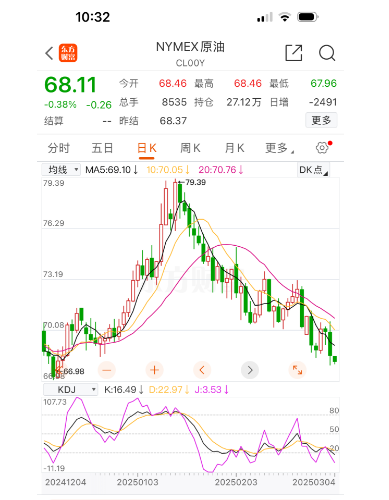Tap the 日增 value -2491

[323, 102]
